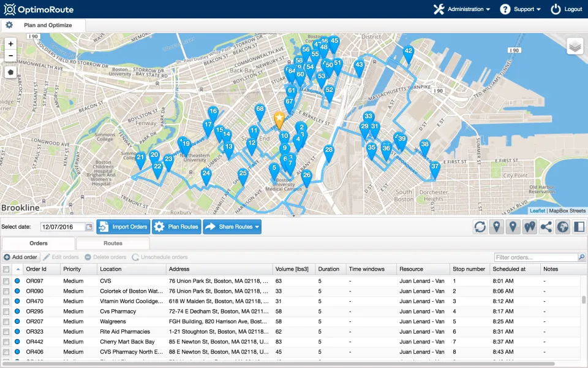Check the box for order OR295
Viewport: 588px width, 368px height.
[6, 312]
